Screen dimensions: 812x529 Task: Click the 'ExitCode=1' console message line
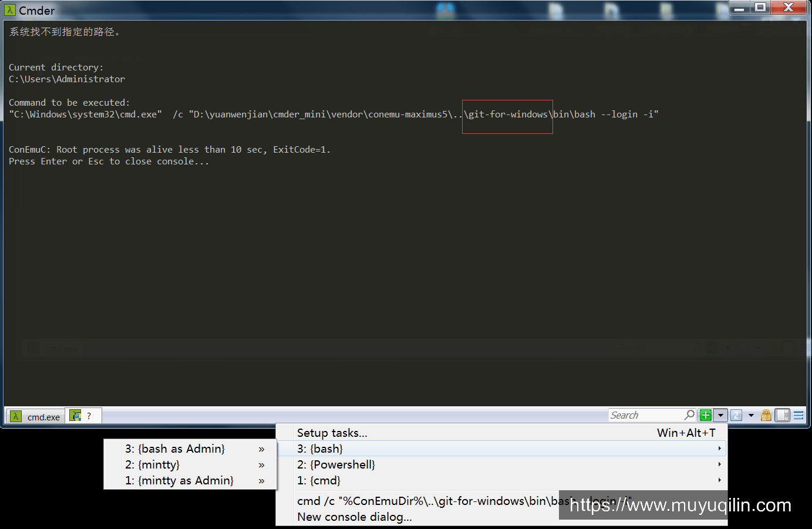coord(170,150)
